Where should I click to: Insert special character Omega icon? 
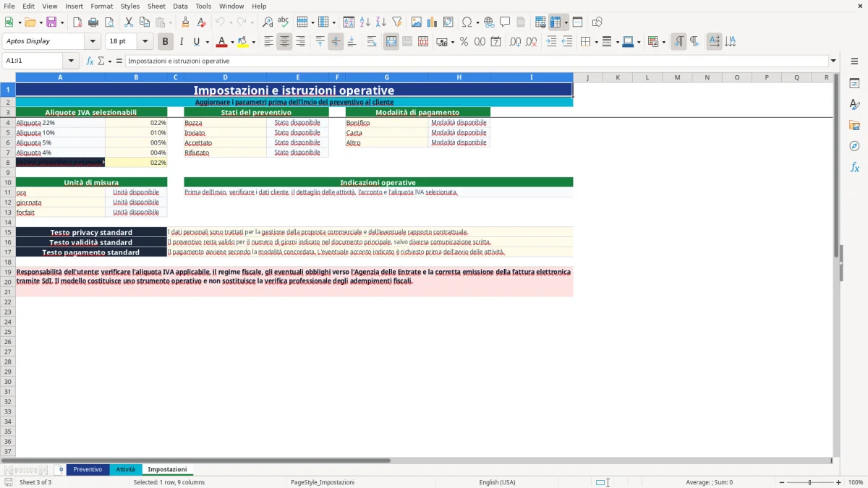[467, 22]
